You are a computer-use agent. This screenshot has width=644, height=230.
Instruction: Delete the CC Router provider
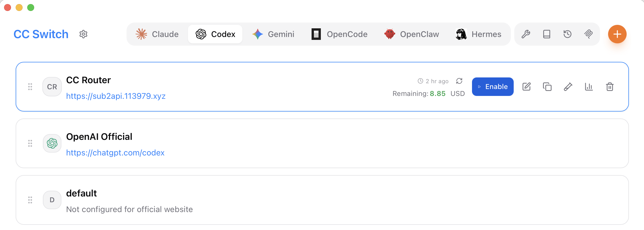pos(610,87)
